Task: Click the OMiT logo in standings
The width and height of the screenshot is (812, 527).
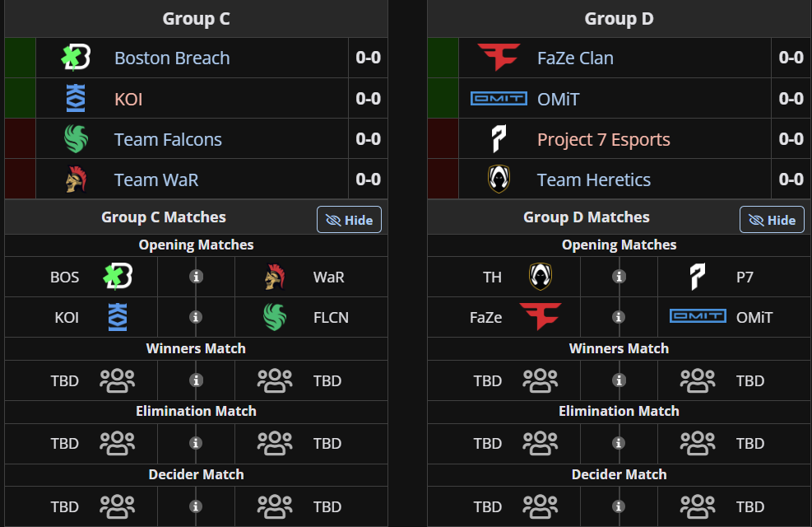Action: pos(499,99)
